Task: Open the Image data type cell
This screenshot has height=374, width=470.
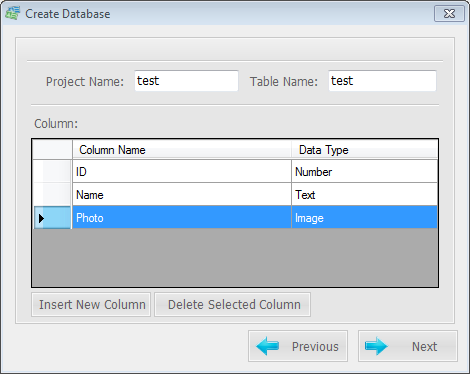Action: click(365, 217)
